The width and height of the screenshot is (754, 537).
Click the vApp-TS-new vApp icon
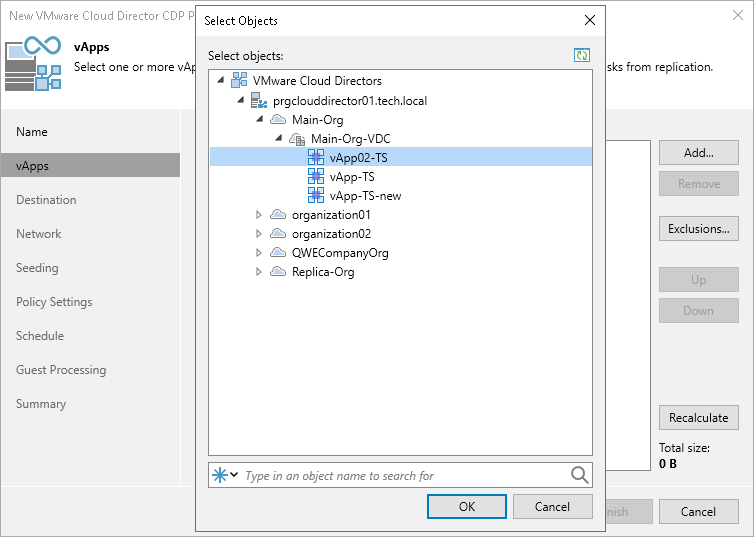coord(316,195)
